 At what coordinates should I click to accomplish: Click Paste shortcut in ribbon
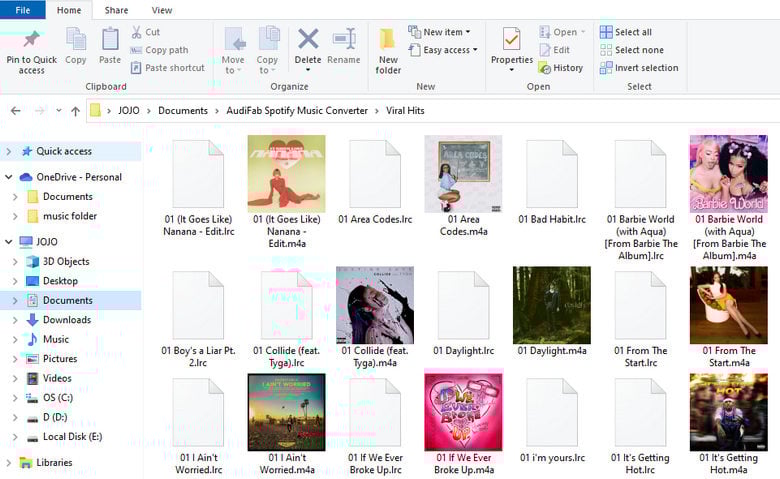[x=168, y=68]
